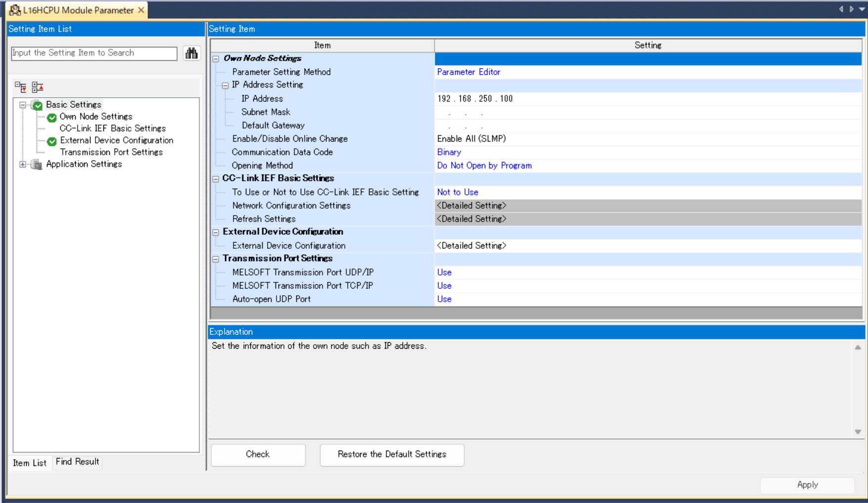The height and width of the screenshot is (503, 868).
Task: Open Auto-open UDP Port Use setting
Action: (x=648, y=299)
